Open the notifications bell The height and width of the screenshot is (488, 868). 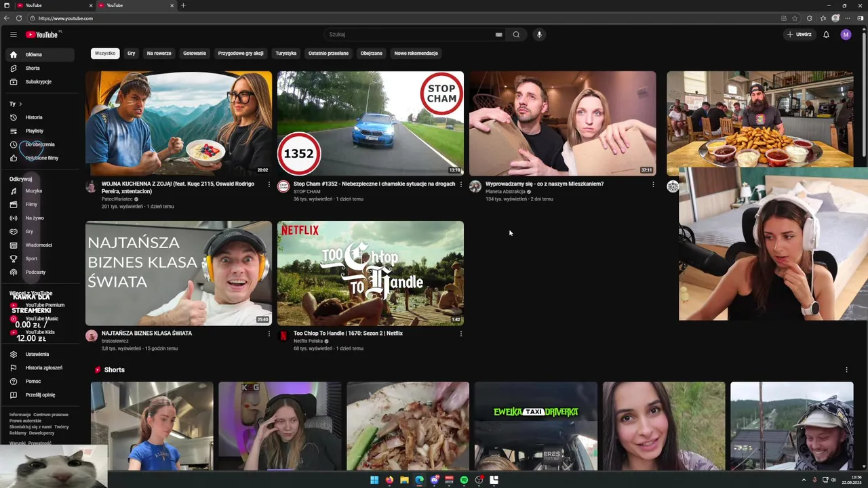click(826, 35)
